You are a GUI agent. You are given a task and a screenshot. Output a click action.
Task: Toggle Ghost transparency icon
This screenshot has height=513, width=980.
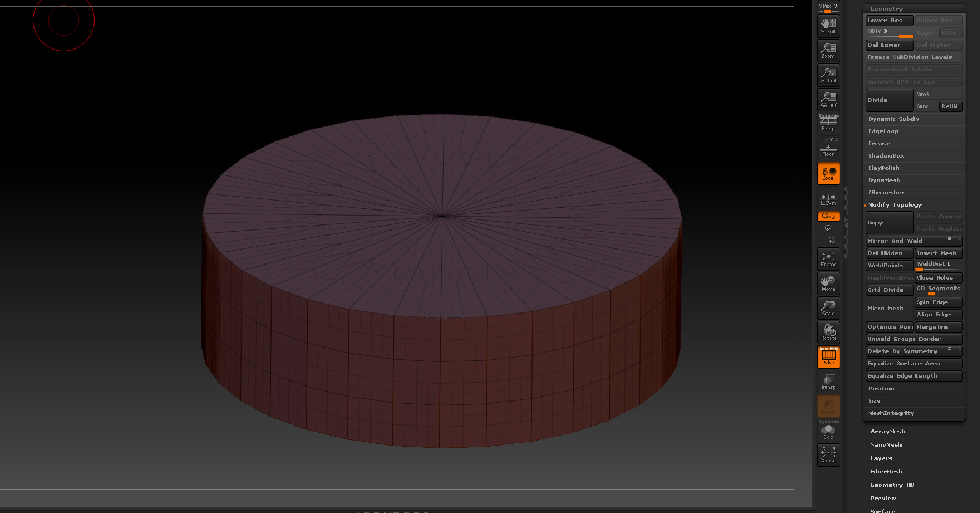coord(828,406)
